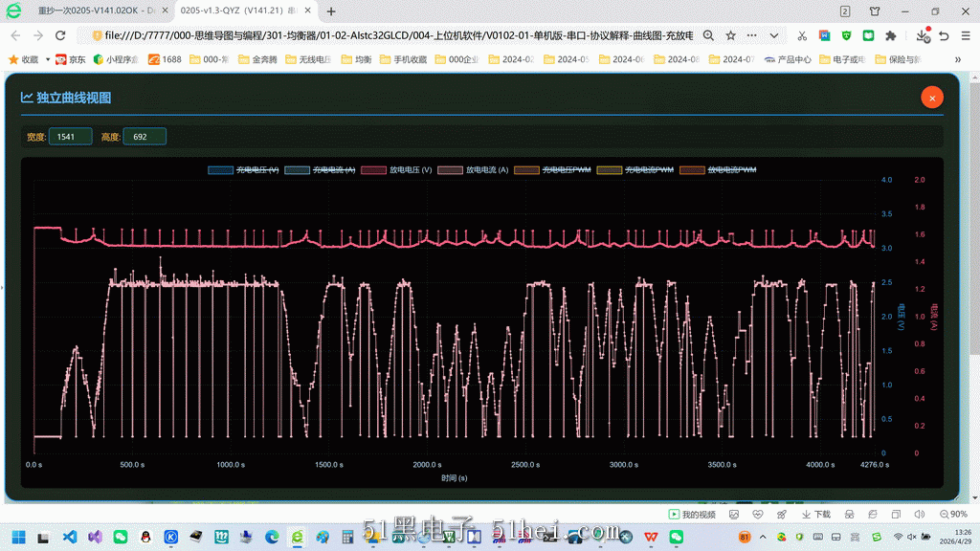
Task: Toggle the 放电电压 (V) legend series
Action: (396, 170)
